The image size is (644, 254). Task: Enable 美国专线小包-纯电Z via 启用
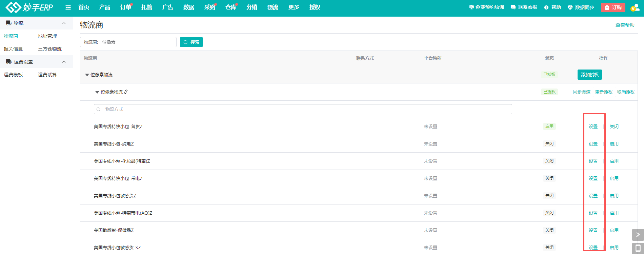point(614,144)
